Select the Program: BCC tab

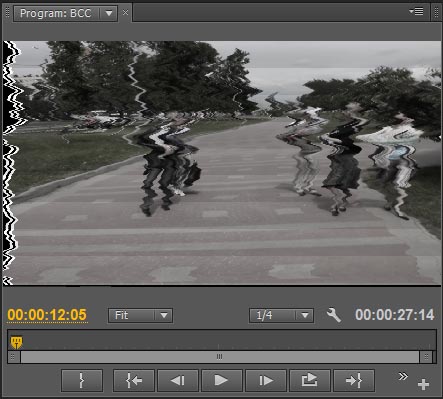click(x=55, y=13)
